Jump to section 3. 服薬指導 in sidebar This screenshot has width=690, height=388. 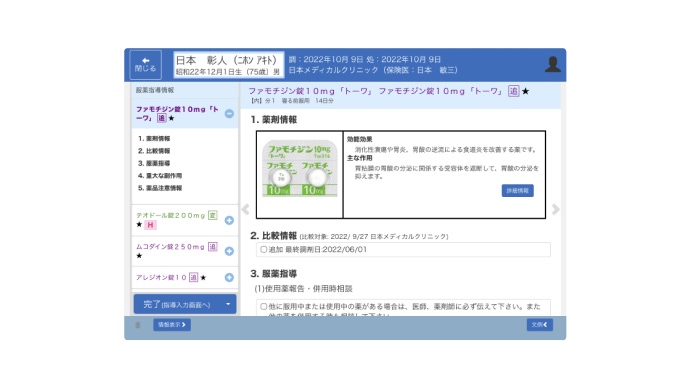click(154, 163)
